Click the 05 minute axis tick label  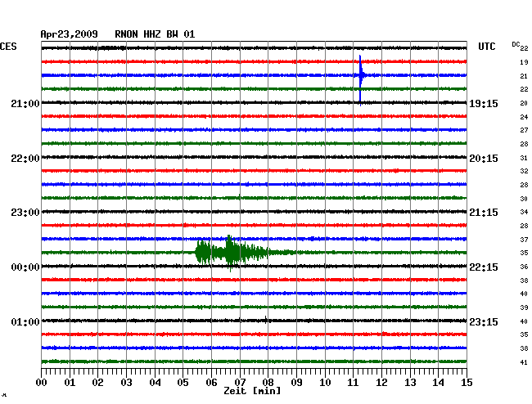(x=183, y=382)
